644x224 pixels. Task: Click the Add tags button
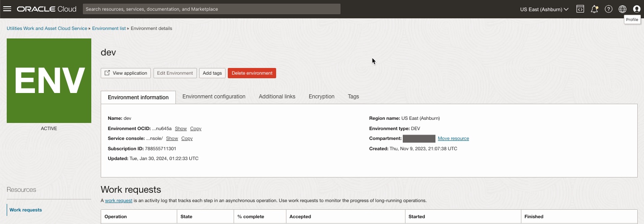212,73
